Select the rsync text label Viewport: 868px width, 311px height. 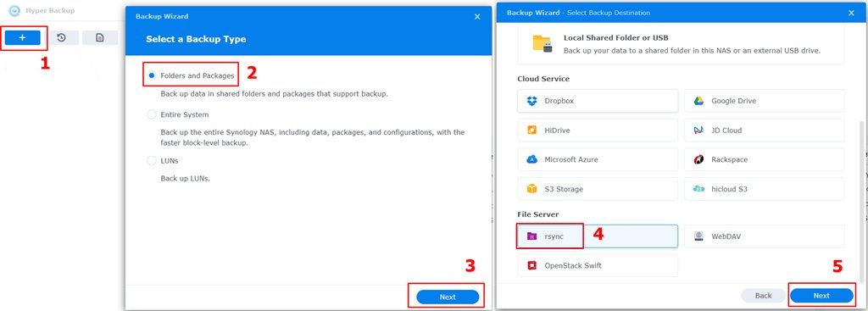pos(554,236)
